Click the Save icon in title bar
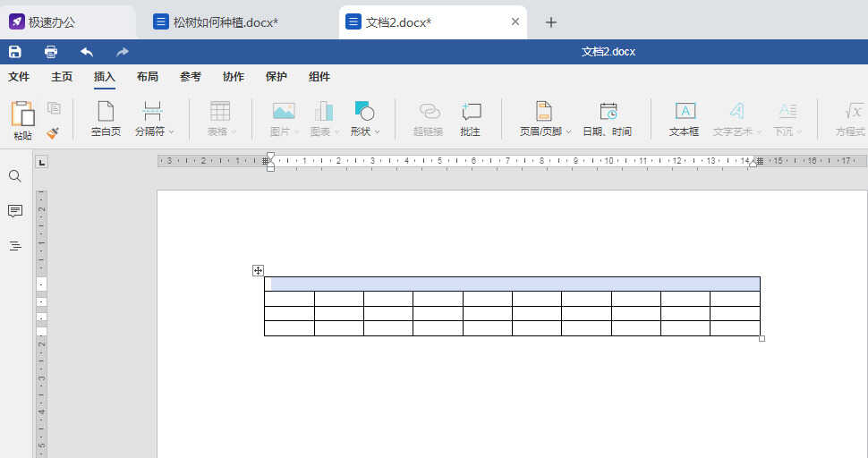 pos(15,52)
